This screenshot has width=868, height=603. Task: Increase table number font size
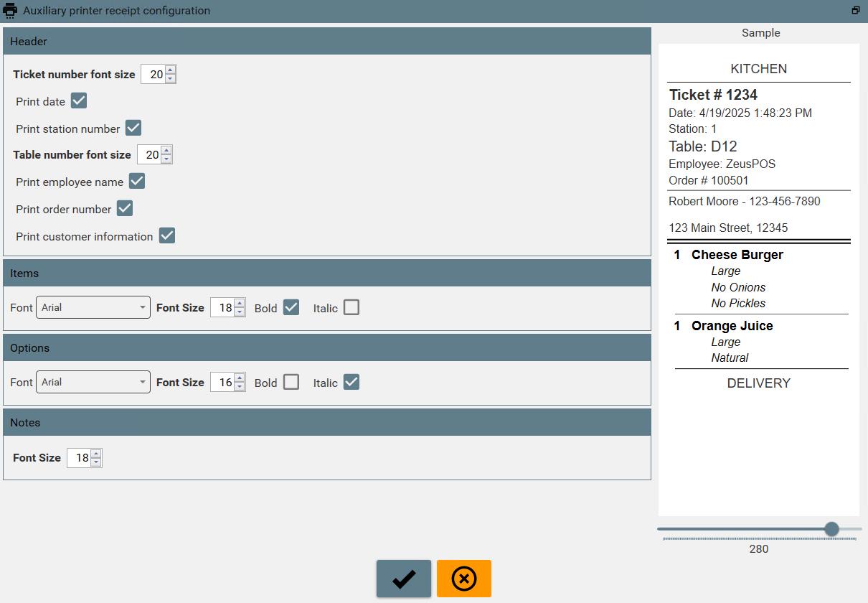[166, 150]
